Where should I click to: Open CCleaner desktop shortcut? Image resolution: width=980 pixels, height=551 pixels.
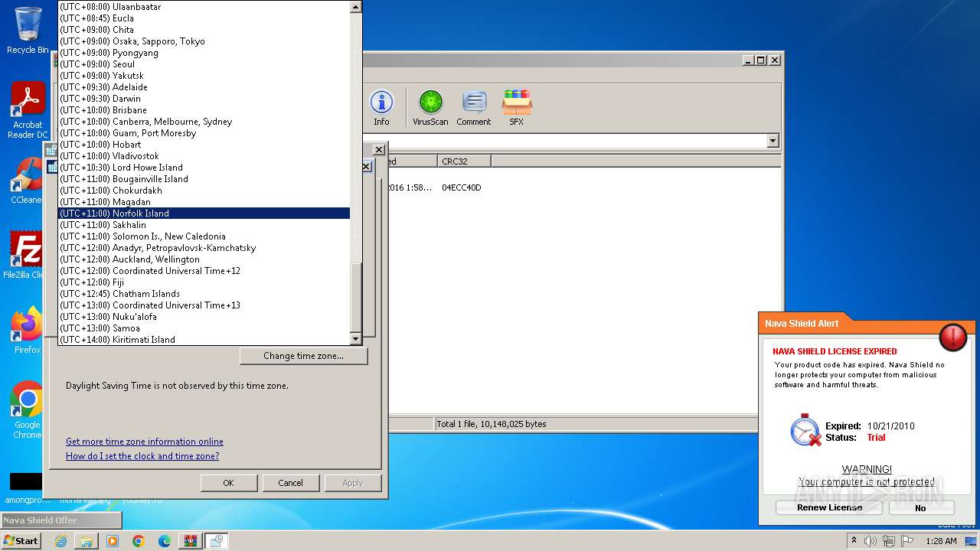tap(28, 181)
